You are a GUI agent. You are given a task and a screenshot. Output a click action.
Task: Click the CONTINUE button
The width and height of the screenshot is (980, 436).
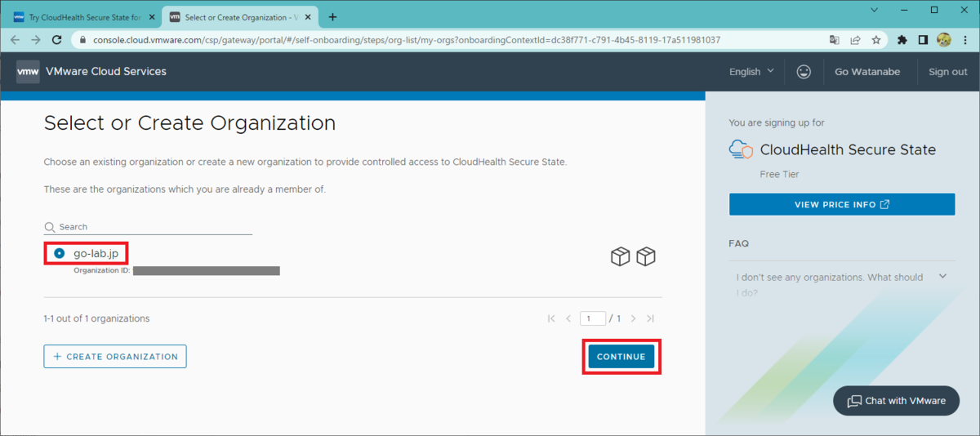(x=621, y=357)
